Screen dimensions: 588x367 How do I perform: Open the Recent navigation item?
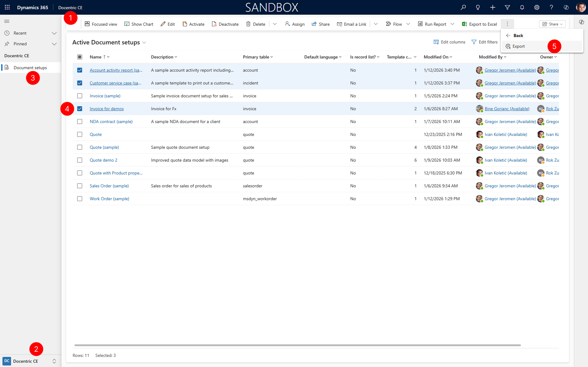(x=20, y=33)
